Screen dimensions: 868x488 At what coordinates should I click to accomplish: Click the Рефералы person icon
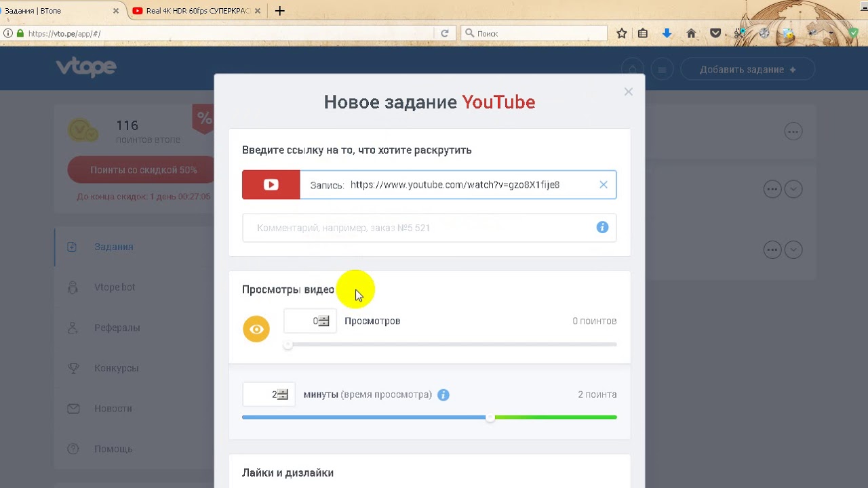click(73, 327)
